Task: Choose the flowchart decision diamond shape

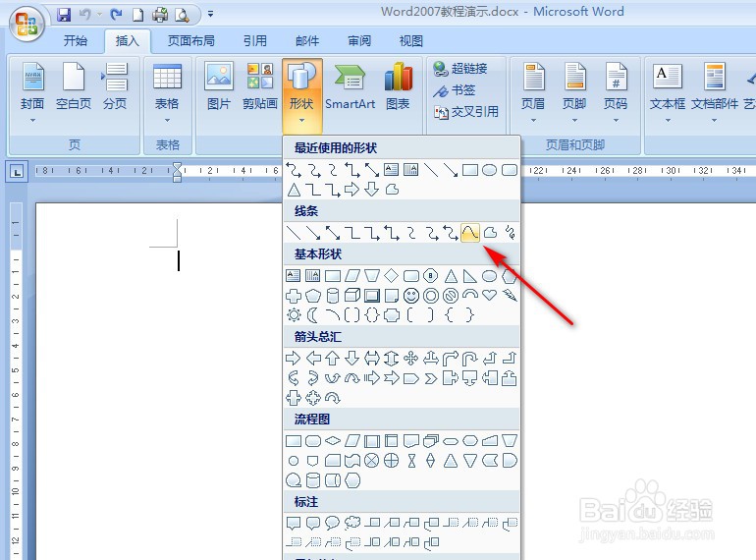Action: click(333, 441)
